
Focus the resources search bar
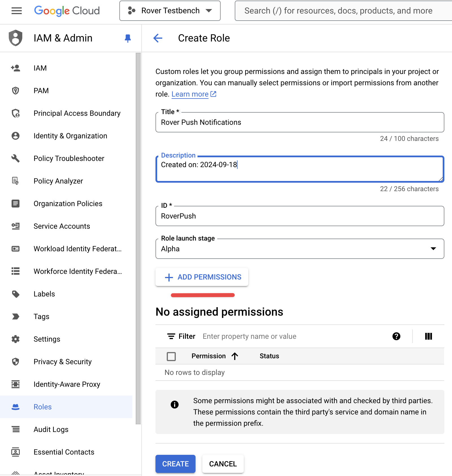click(343, 11)
